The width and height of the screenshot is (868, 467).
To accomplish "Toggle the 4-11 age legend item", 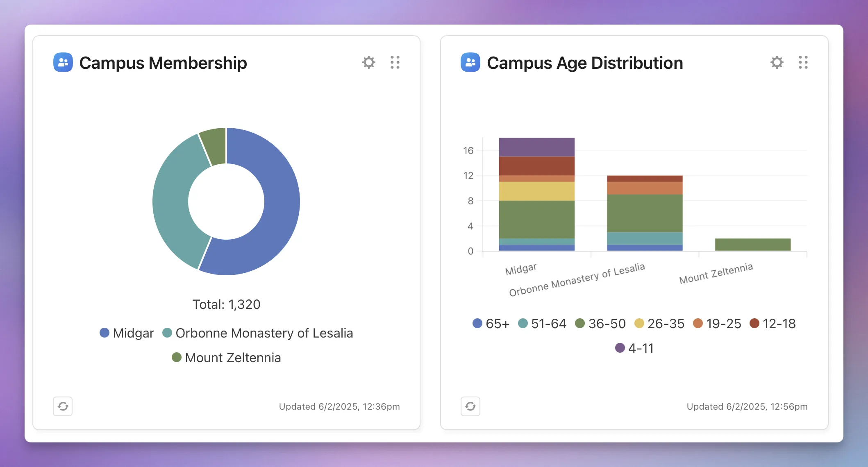I will coord(635,348).
